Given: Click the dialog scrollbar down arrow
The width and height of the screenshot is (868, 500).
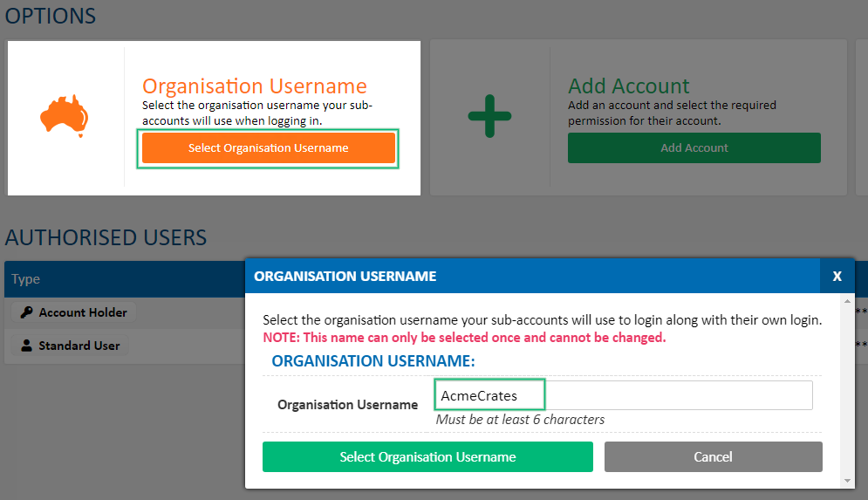Looking at the screenshot, I should tap(847, 481).
